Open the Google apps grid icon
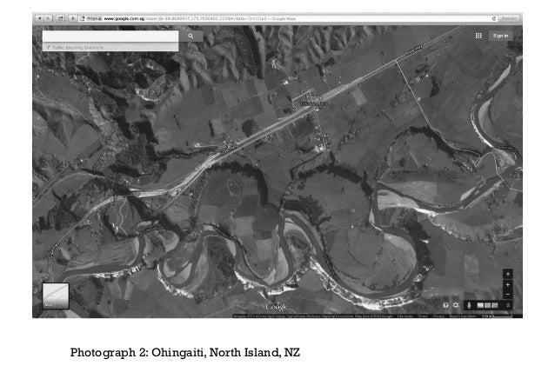The width and height of the screenshot is (555, 392). [478, 36]
